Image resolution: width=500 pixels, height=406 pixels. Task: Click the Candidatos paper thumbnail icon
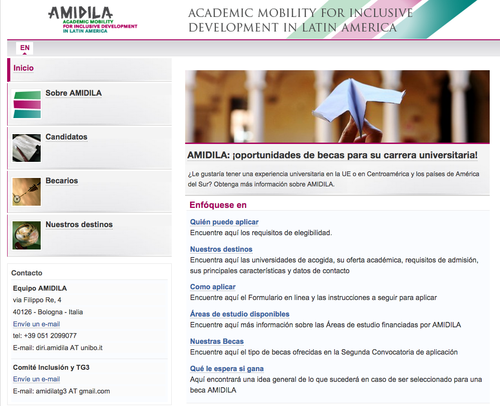tap(27, 148)
